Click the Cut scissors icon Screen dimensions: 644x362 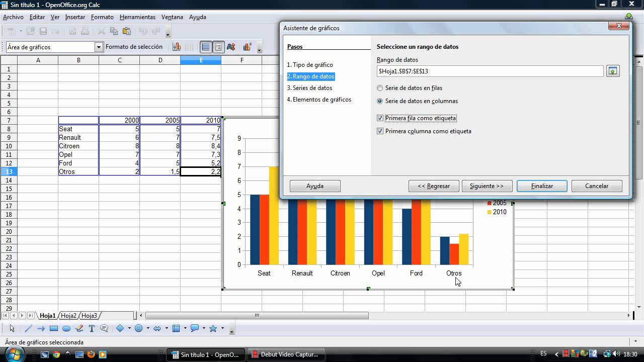coord(101,31)
